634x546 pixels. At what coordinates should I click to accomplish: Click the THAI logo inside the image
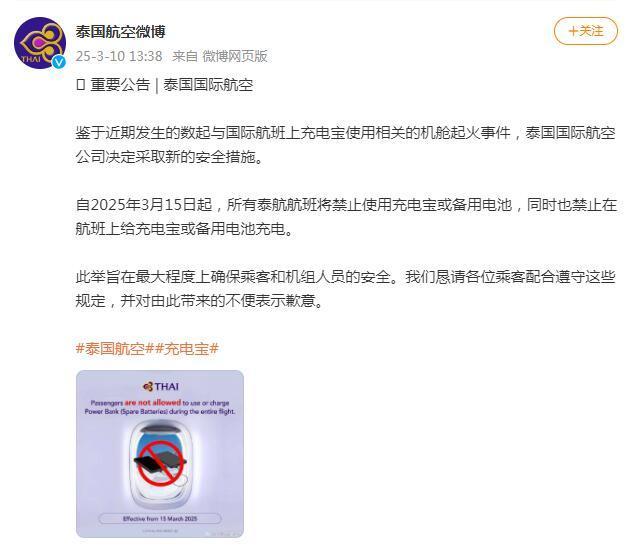click(x=161, y=387)
